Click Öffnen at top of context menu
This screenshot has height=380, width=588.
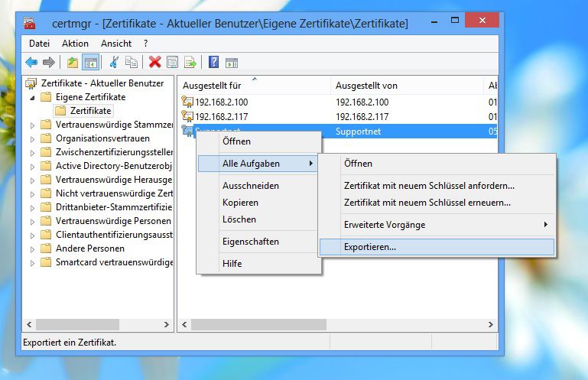[258, 141]
